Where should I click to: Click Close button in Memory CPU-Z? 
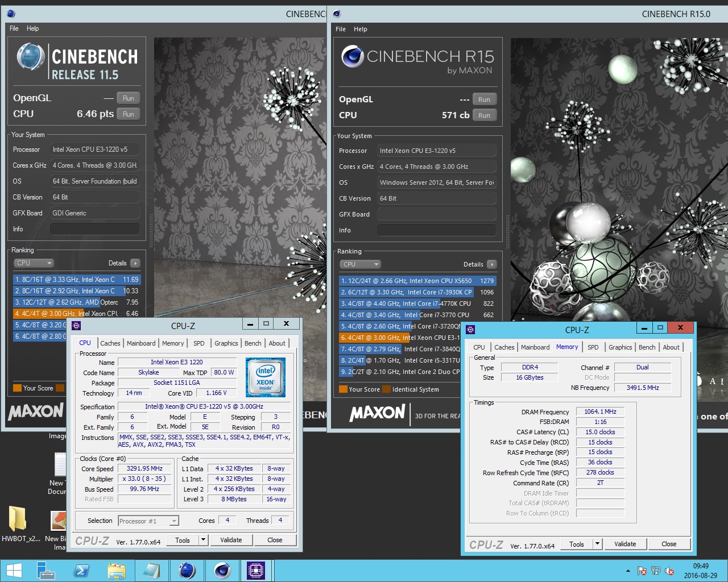pos(669,544)
